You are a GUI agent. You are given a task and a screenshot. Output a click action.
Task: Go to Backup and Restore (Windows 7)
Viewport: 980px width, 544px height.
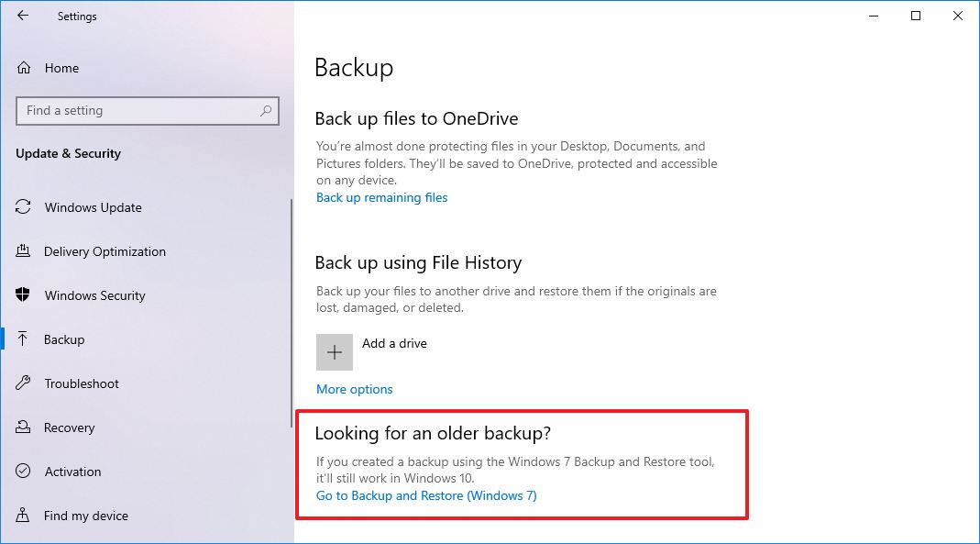[426, 495]
